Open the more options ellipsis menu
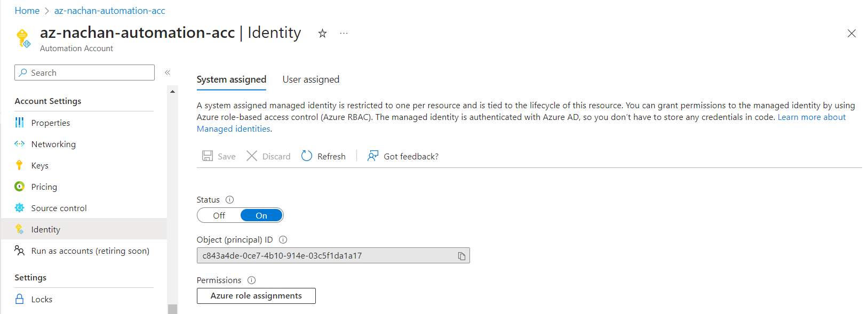The image size is (868, 314). click(x=344, y=34)
